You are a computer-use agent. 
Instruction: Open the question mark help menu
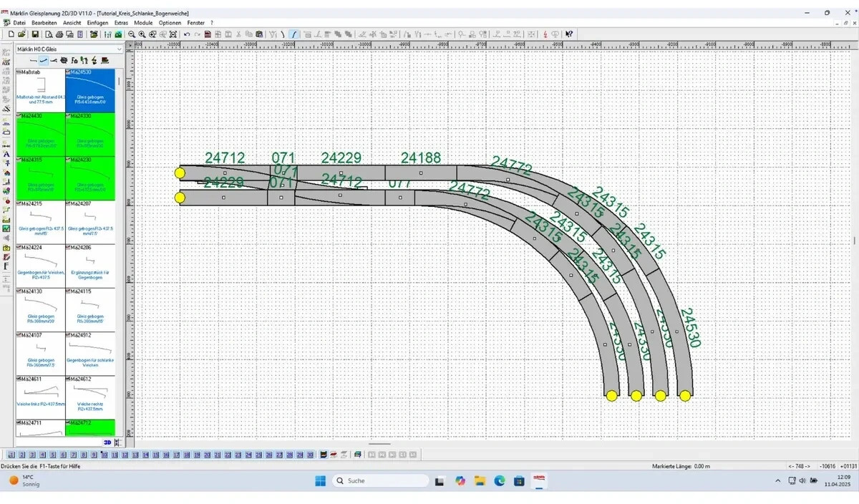coord(212,23)
